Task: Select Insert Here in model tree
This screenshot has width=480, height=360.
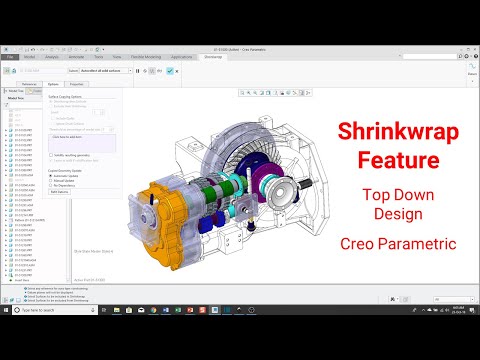Action: [x=22, y=280]
